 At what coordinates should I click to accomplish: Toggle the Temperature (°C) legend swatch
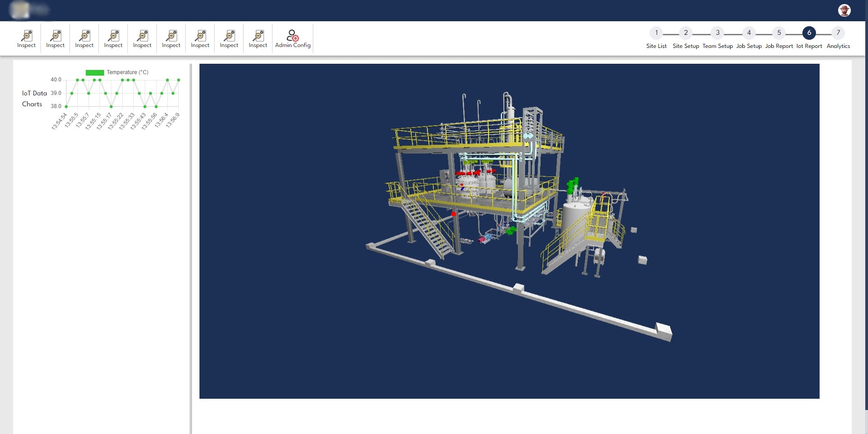click(95, 72)
